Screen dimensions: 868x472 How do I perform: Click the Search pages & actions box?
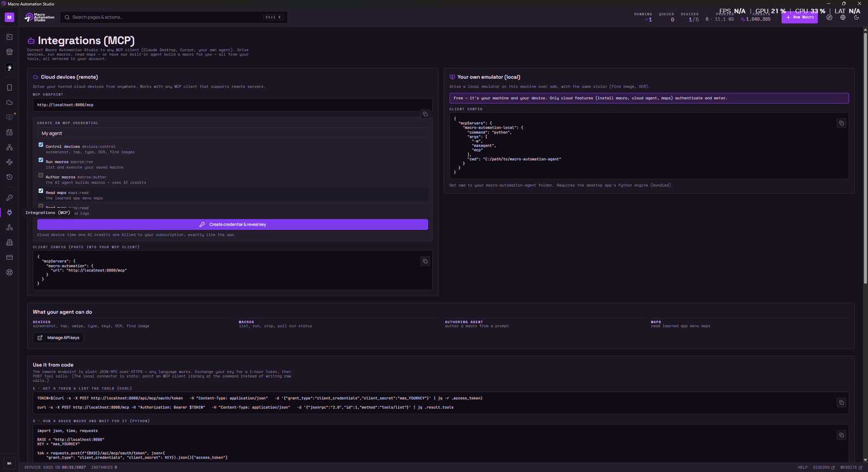(x=174, y=17)
